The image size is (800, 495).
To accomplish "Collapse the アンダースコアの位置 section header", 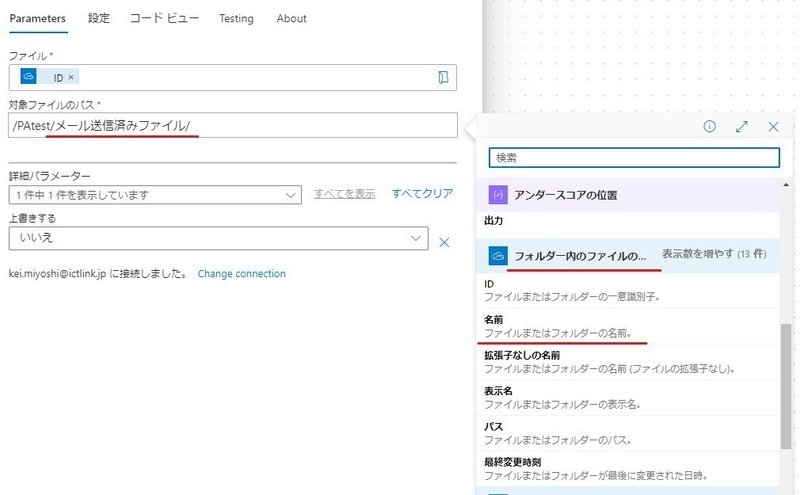I will [628, 195].
